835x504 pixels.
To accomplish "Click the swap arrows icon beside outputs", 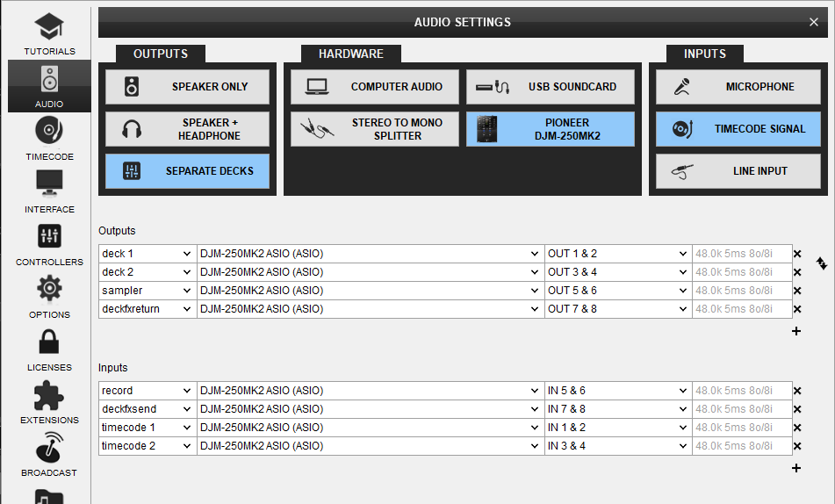I will click(x=822, y=263).
